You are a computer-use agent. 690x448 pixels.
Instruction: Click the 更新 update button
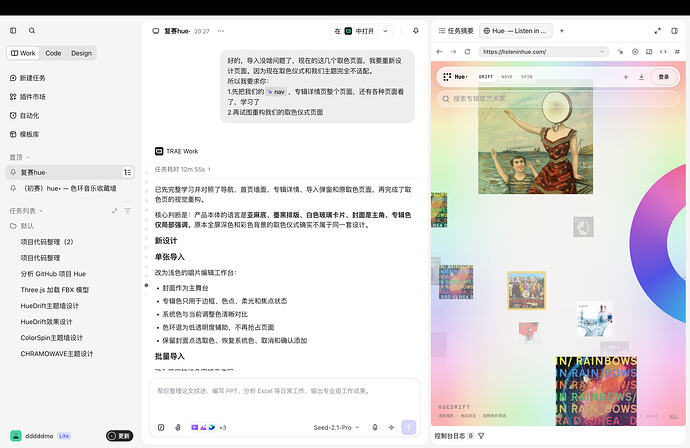point(119,436)
